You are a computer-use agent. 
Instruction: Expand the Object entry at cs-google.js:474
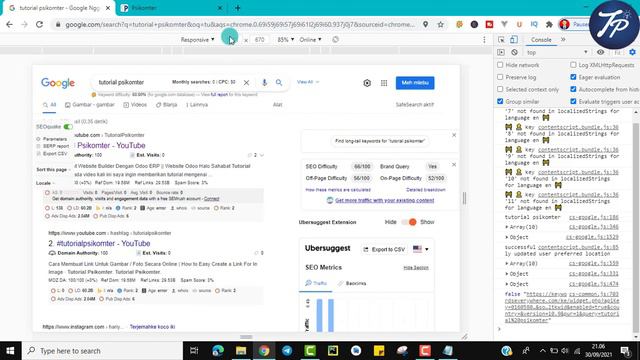[507, 284]
